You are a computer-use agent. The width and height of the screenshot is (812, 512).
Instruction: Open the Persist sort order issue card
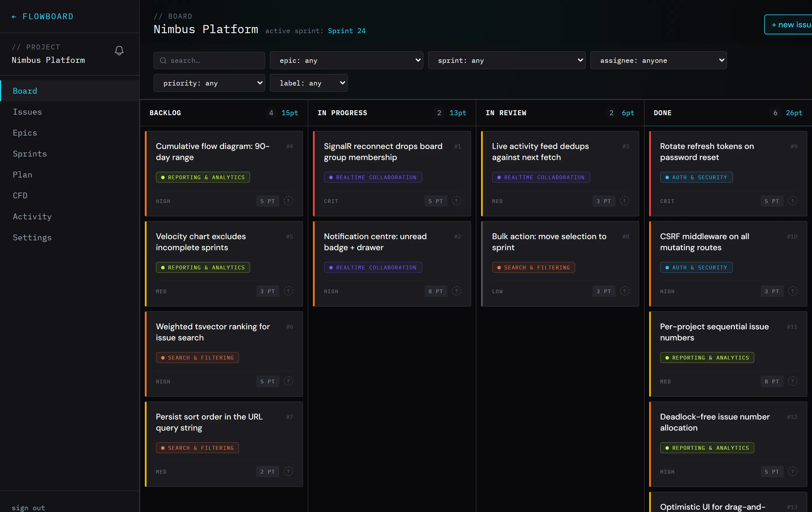224,444
